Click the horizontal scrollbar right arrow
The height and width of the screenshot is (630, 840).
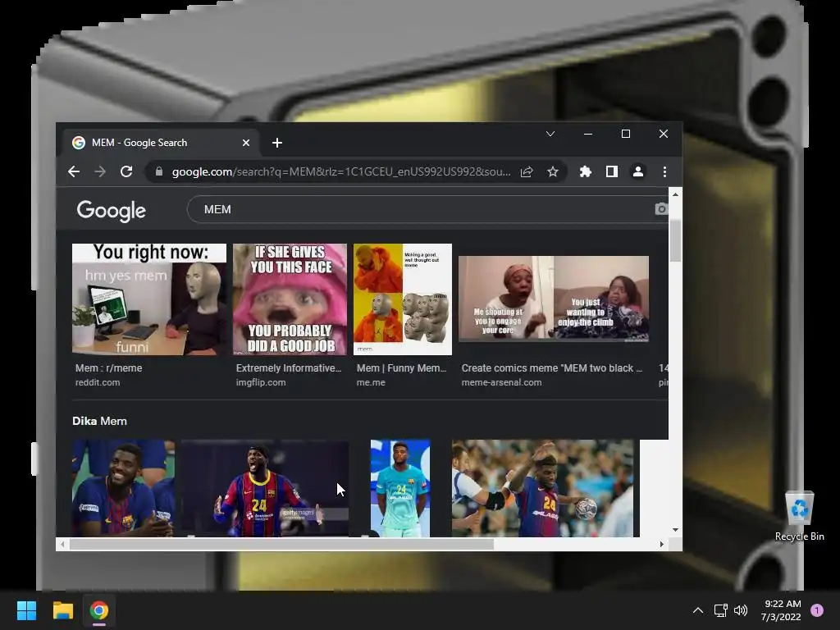click(662, 545)
